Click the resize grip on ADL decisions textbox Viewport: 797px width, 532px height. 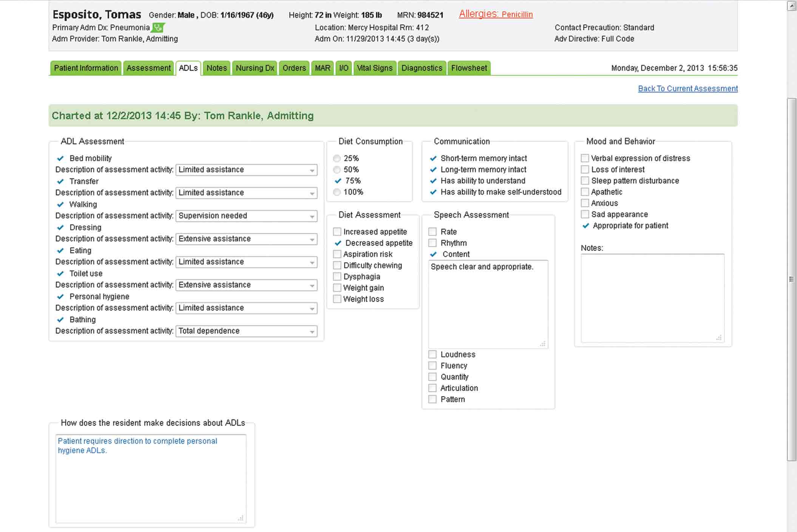pos(241,518)
